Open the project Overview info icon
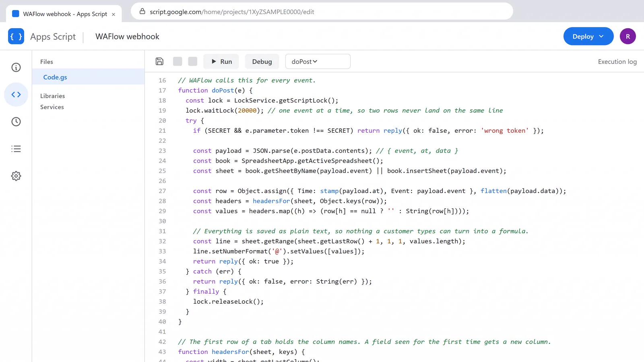644x362 pixels. coord(16,68)
